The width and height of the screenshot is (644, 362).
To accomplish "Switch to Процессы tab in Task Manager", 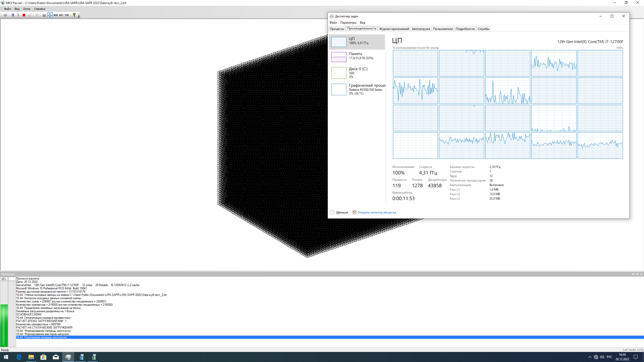I will tap(337, 29).
